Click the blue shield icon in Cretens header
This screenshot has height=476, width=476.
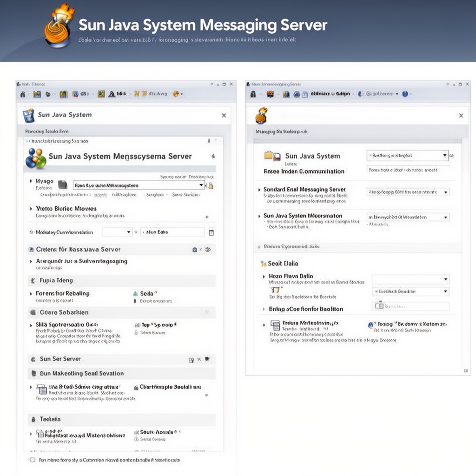tap(195, 250)
